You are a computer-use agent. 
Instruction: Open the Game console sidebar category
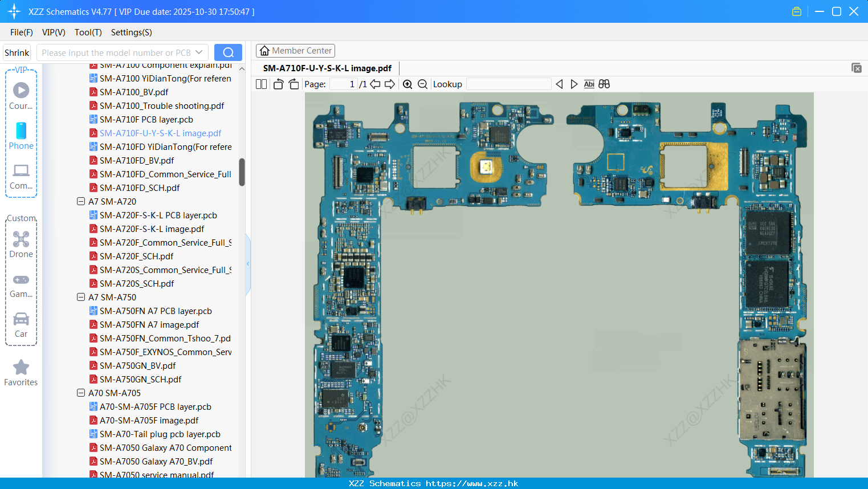tap(21, 286)
